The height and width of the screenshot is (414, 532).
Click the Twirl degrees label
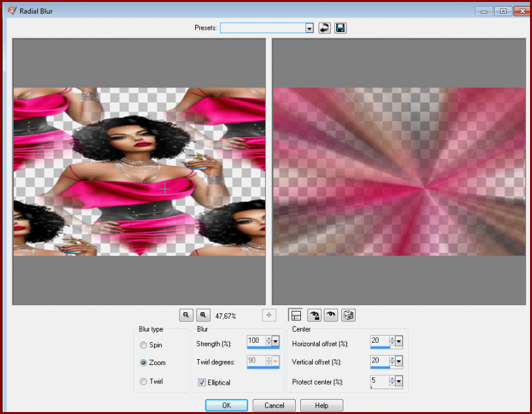tap(215, 362)
